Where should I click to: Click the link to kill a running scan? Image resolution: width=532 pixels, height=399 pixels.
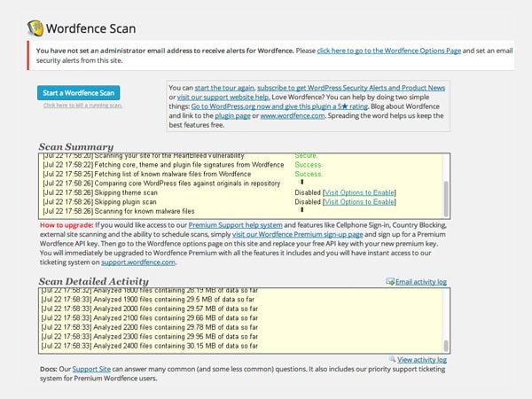[x=82, y=106]
